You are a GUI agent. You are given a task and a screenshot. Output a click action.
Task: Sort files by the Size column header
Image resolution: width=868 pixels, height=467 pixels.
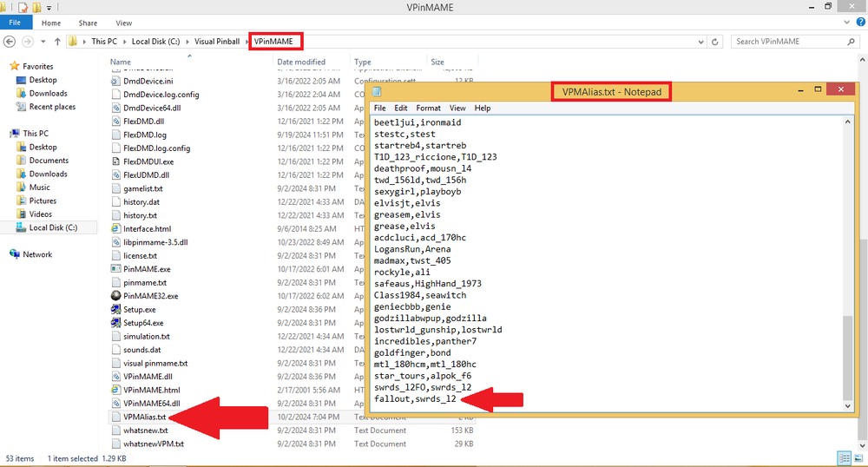click(437, 62)
